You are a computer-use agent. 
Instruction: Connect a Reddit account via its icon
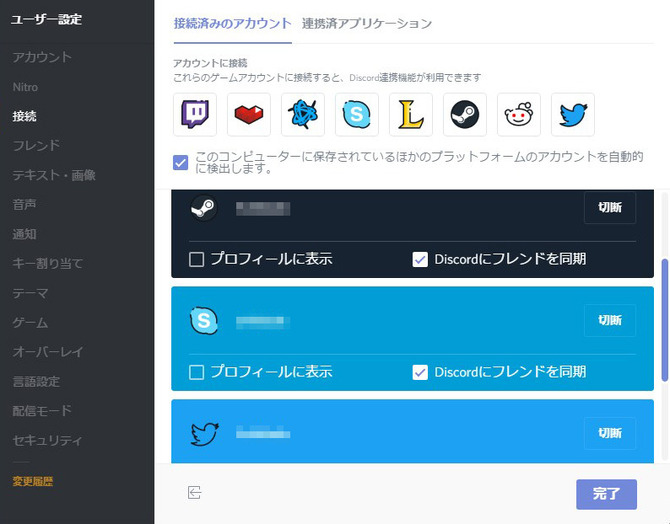click(519, 115)
